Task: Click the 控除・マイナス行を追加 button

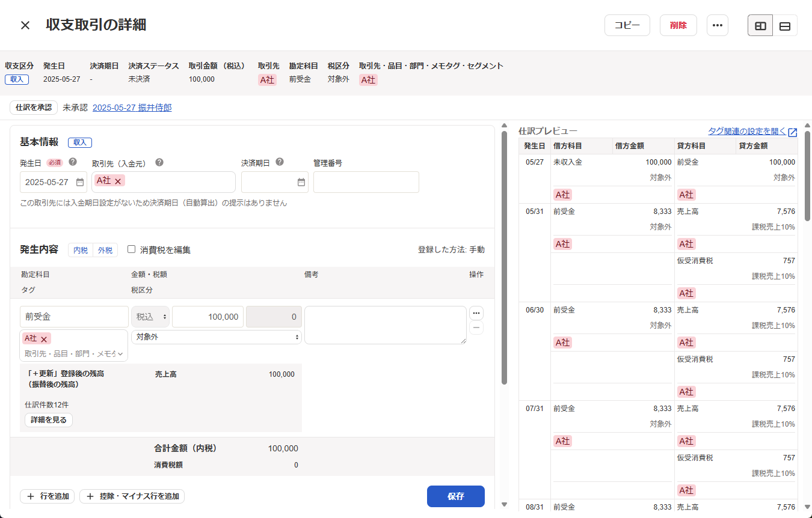Action: click(x=132, y=496)
